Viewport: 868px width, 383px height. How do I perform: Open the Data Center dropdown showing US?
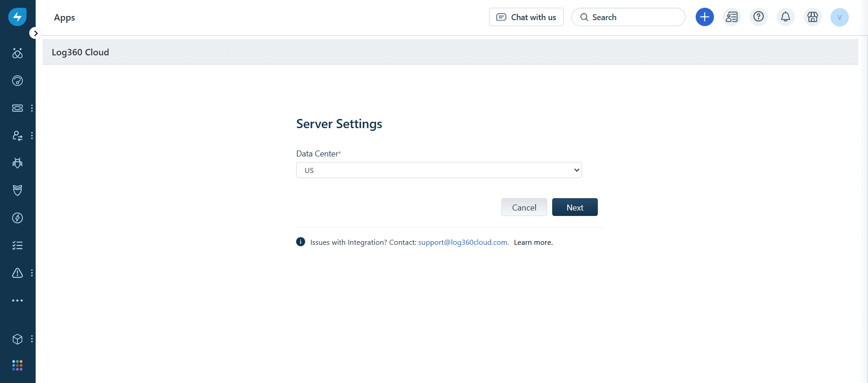[x=439, y=170]
